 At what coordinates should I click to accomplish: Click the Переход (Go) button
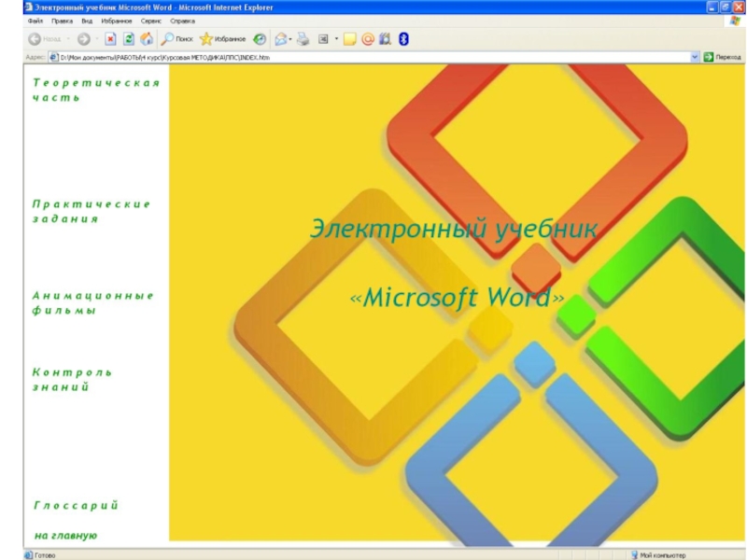722,57
